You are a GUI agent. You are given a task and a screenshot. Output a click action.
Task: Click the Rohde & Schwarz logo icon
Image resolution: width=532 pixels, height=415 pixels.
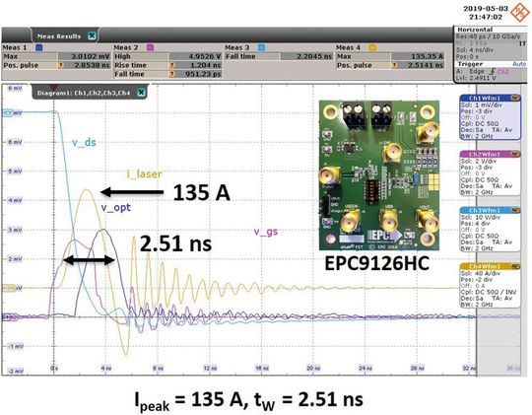pyautogui.click(x=519, y=12)
